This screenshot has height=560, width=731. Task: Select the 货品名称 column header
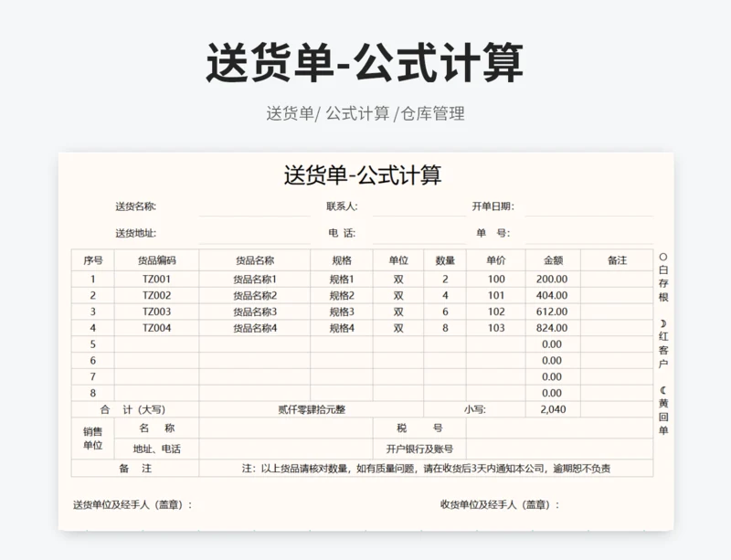[255, 260]
